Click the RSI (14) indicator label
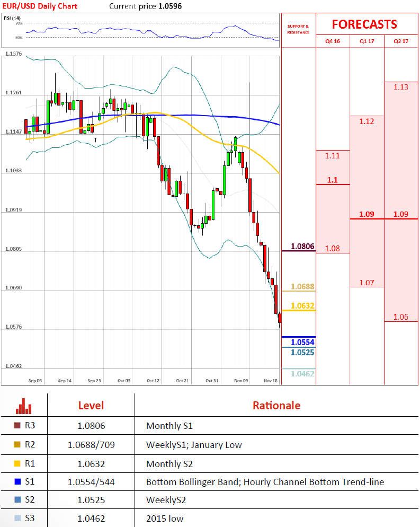 tap(12, 18)
